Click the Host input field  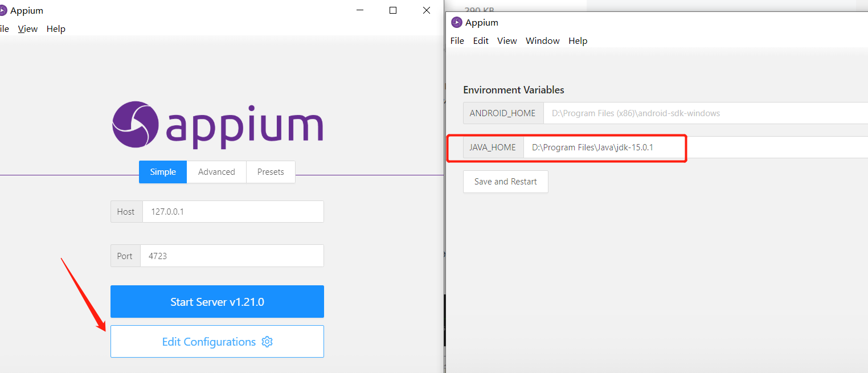pos(233,211)
